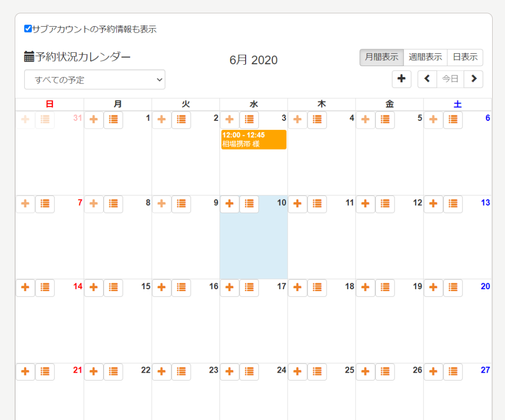Viewport: 505px width, 420px height.
Task: Click the plus icon on Saturday June 13
Action: click(433, 203)
